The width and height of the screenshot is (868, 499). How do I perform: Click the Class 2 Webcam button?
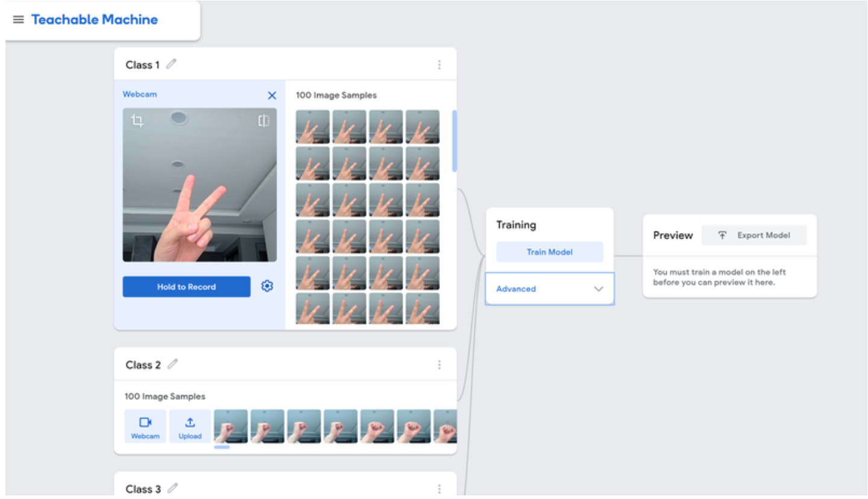tap(145, 427)
